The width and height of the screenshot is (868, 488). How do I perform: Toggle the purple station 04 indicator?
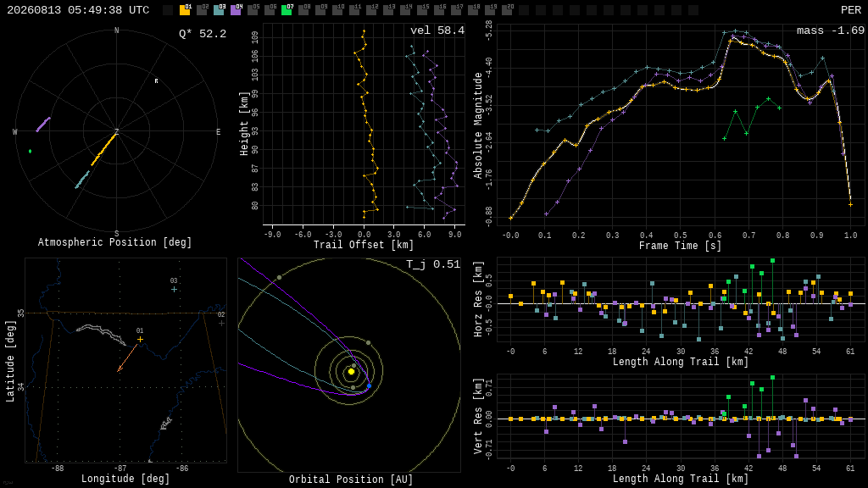tap(236, 10)
